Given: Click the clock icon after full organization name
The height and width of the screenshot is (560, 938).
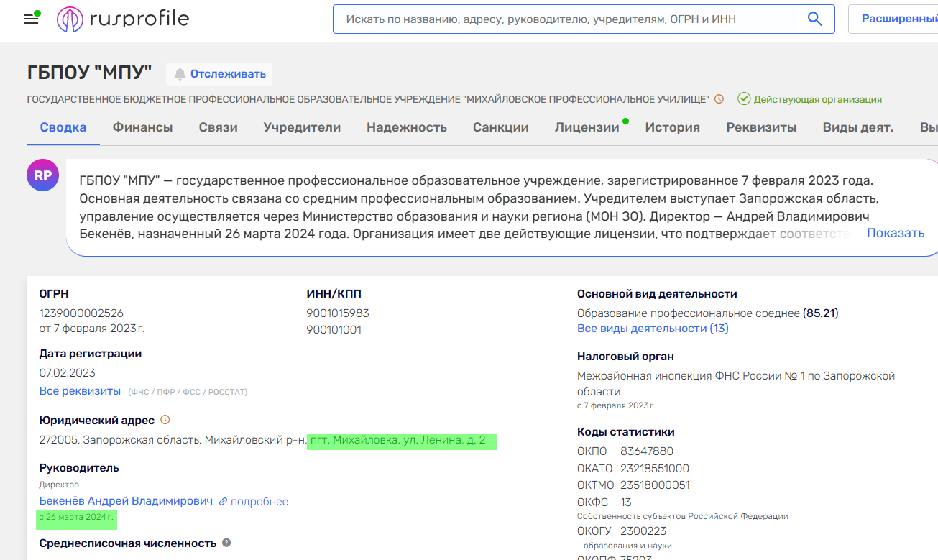Looking at the screenshot, I should [719, 99].
